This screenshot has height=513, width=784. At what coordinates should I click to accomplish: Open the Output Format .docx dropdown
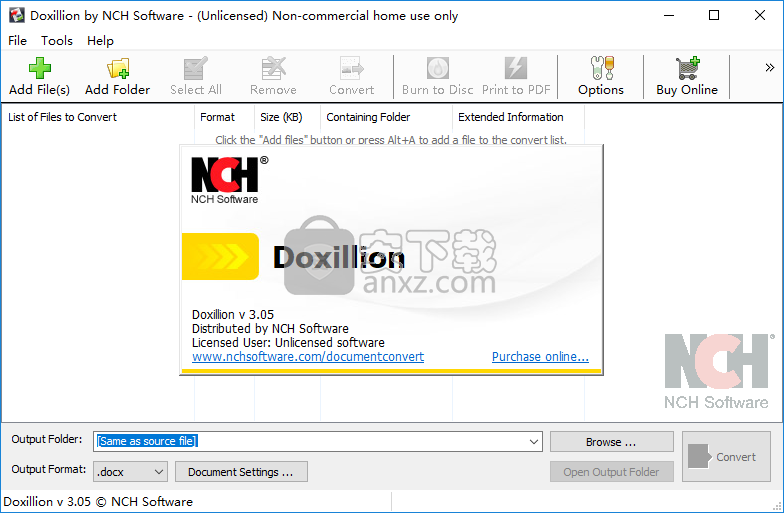coord(130,472)
